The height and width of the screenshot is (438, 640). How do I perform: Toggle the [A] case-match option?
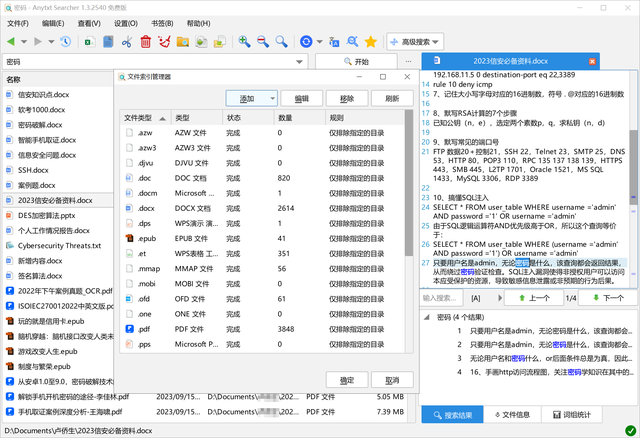coord(476,298)
